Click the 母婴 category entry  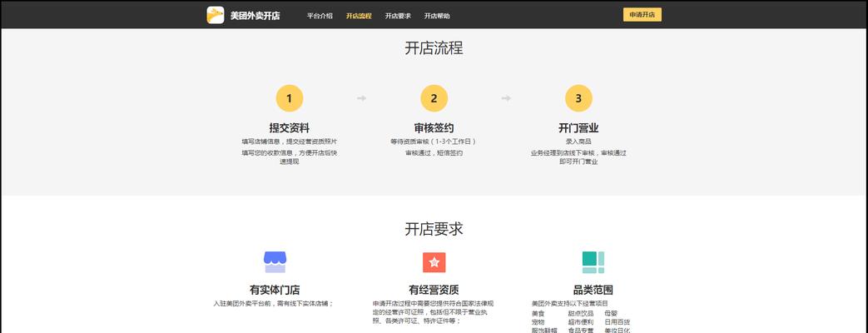pos(611,314)
